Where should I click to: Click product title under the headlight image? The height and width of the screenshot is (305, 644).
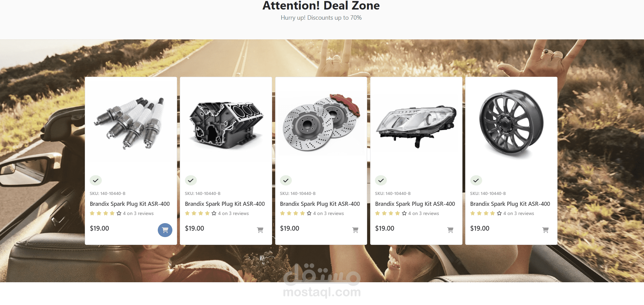[415, 204]
